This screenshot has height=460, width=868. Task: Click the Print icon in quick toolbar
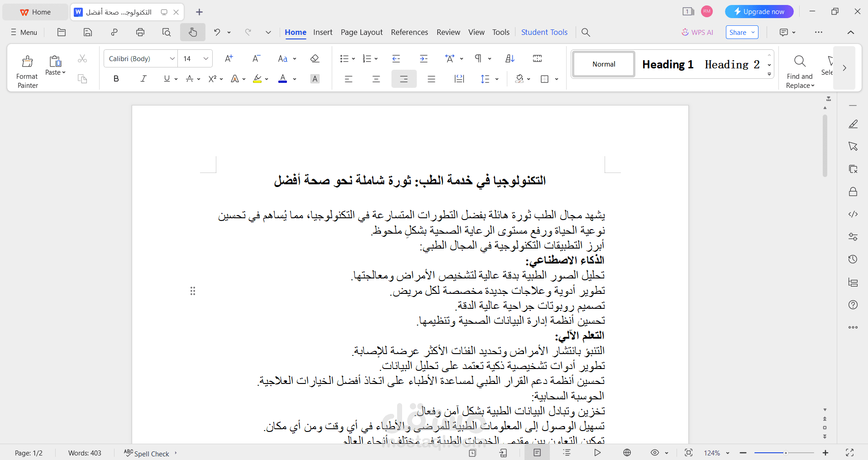[140, 32]
